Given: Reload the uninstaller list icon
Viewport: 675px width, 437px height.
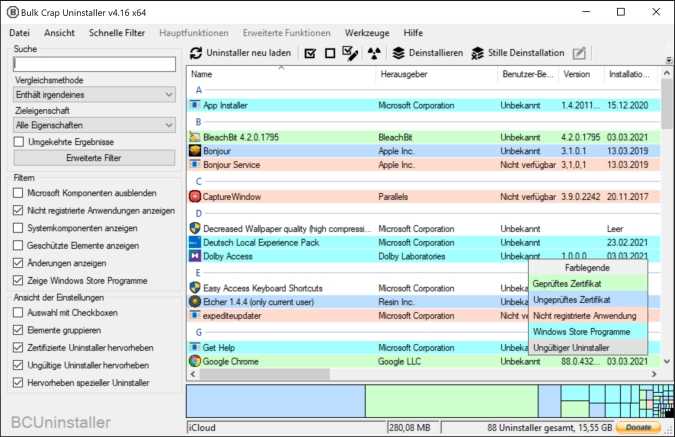Looking at the screenshot, I should pyautogui.click(x=196, y=53).
